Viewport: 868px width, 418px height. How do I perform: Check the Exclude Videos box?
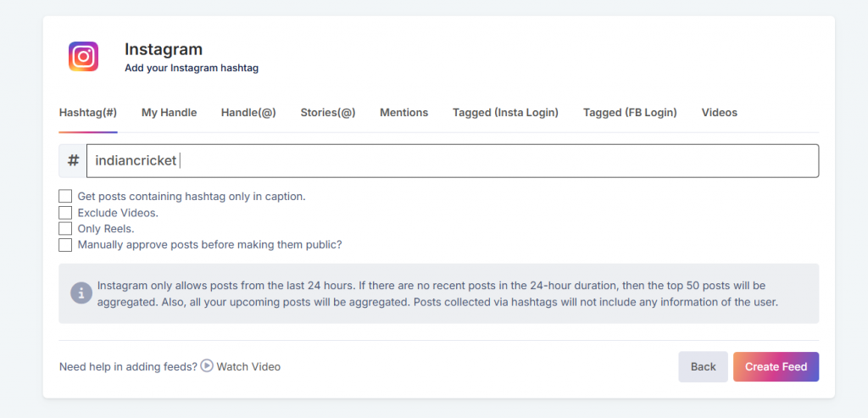click(65, 212)
